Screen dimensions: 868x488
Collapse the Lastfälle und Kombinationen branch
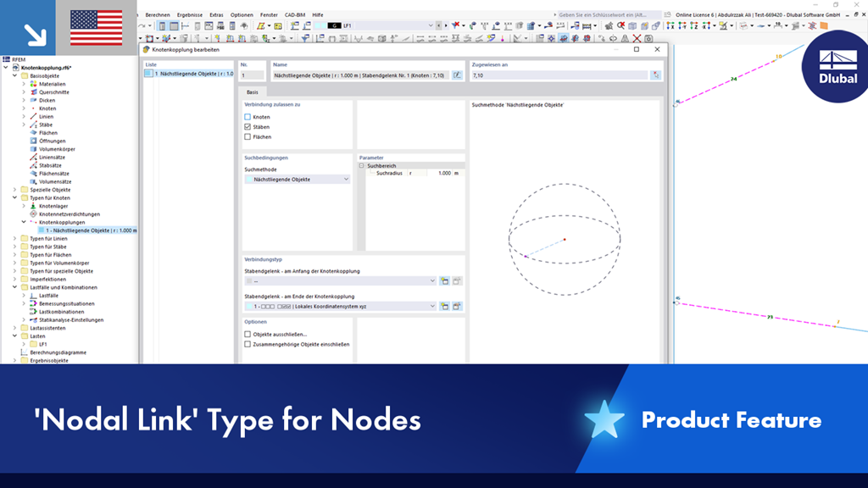tap(15, 287)
